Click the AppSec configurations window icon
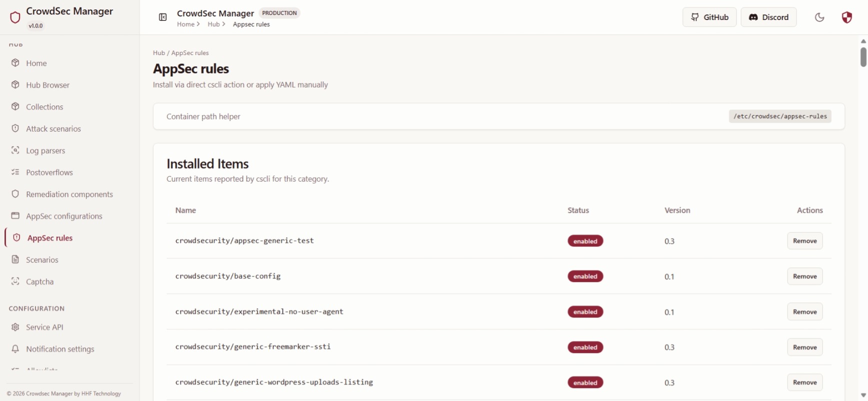868x401 pixels. (x=16, y=215)
